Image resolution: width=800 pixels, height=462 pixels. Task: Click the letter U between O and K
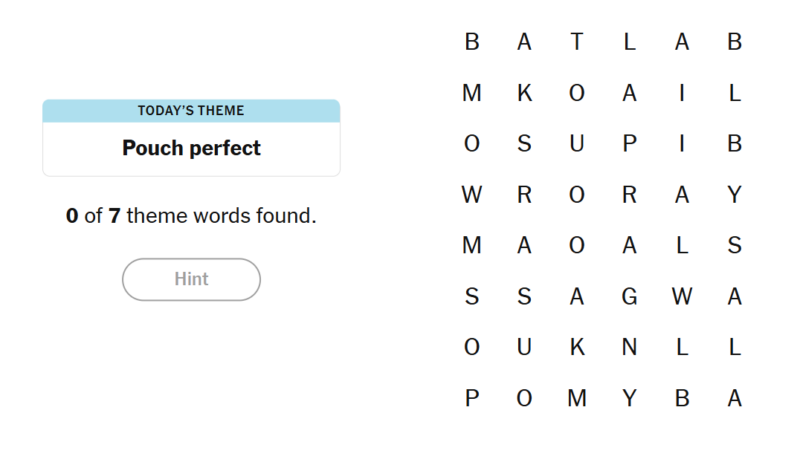click(524, 347)
